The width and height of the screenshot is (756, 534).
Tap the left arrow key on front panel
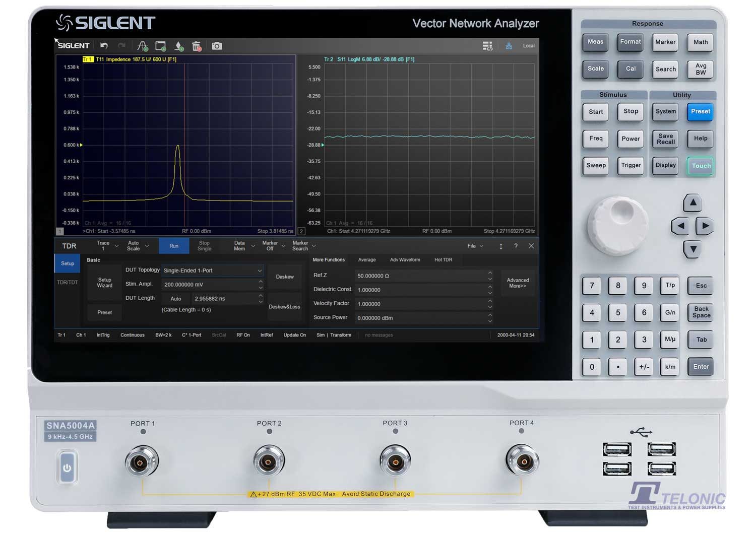click(x=680, y=226)
